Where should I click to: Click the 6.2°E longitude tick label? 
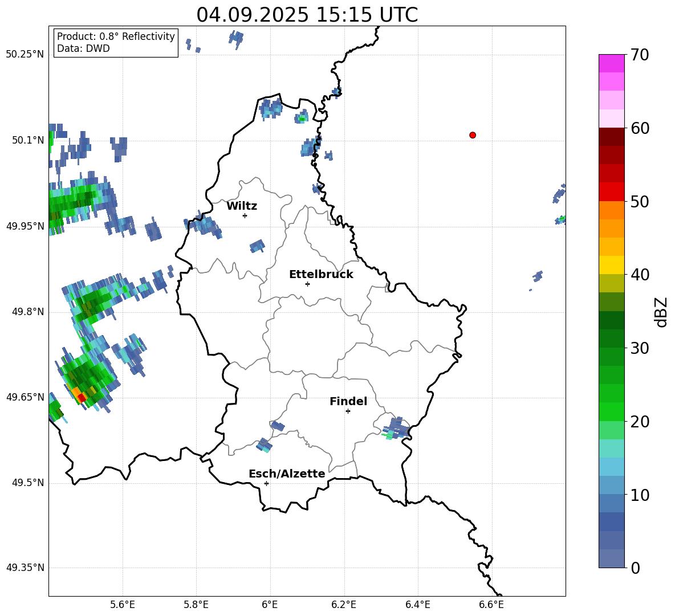coord(344,605)
